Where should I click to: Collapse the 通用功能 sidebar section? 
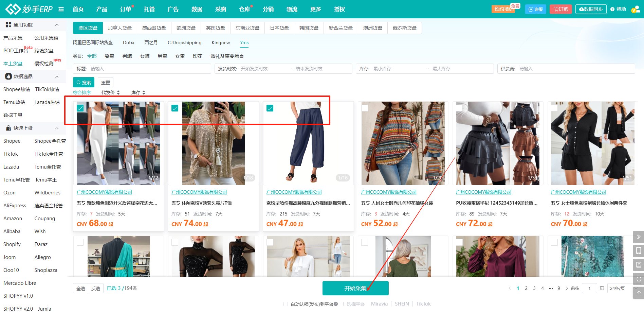[57, 25]
